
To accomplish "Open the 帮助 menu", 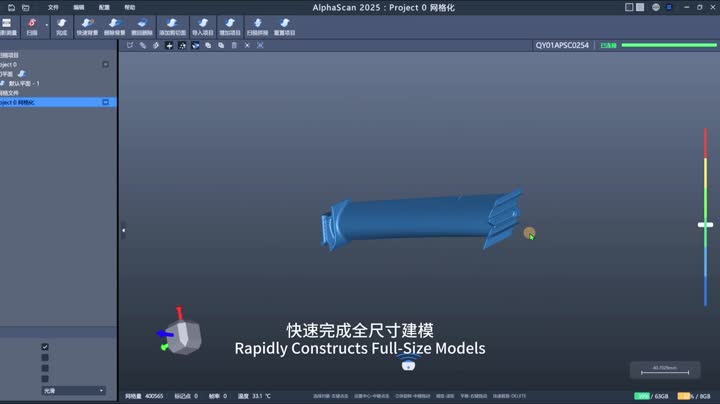I will (130, 7).
